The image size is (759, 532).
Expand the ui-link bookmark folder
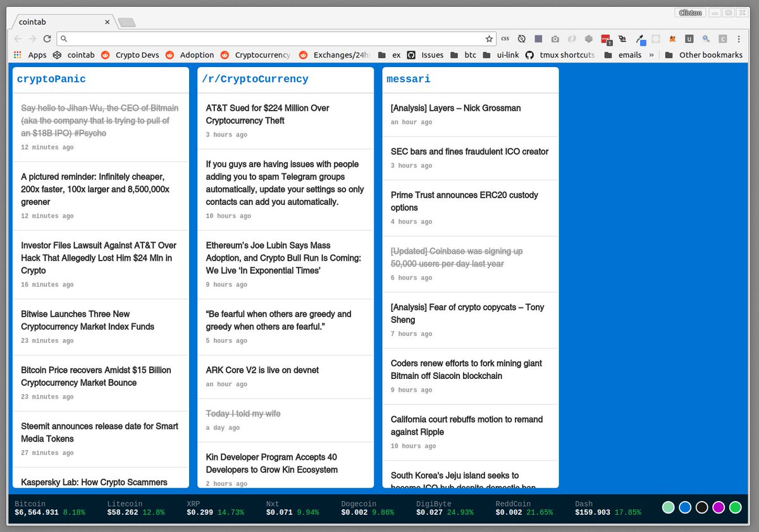(x=500, y=55)
